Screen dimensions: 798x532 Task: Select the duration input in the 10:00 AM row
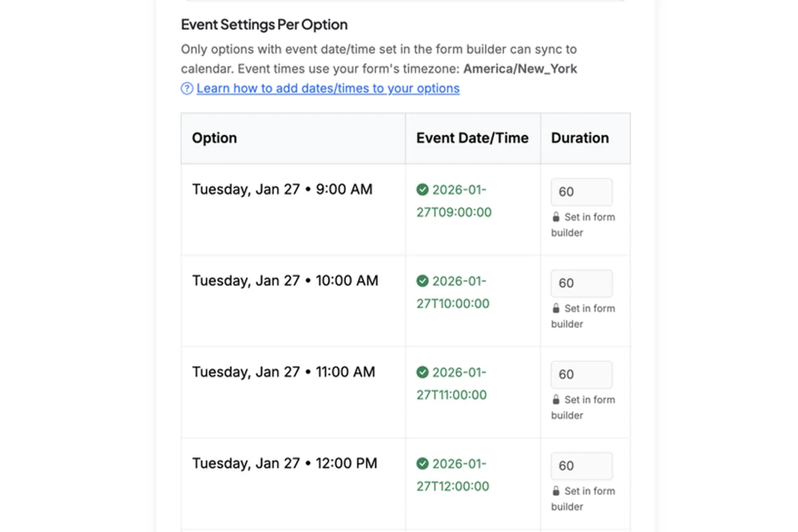581,283
